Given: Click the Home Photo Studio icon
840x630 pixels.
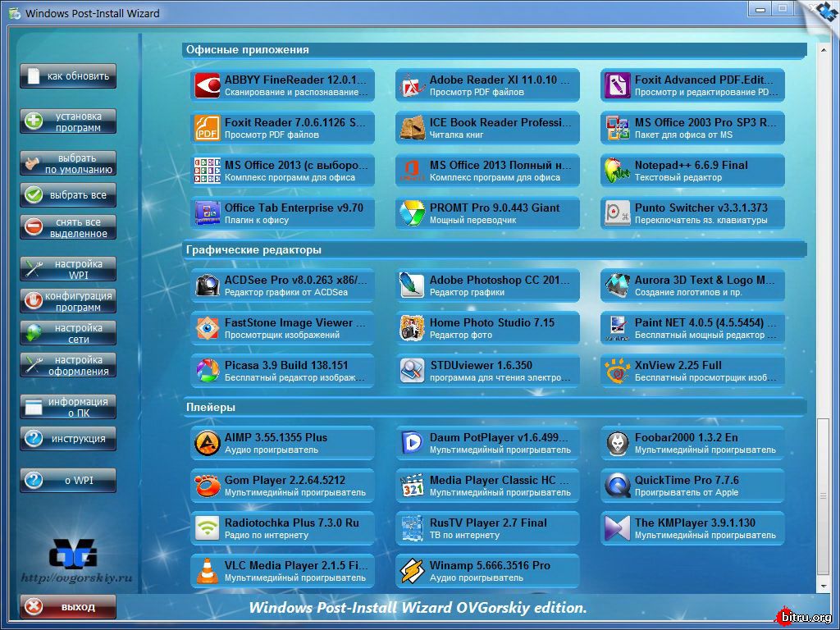Looking at the screenshot, I should (412, 328).
